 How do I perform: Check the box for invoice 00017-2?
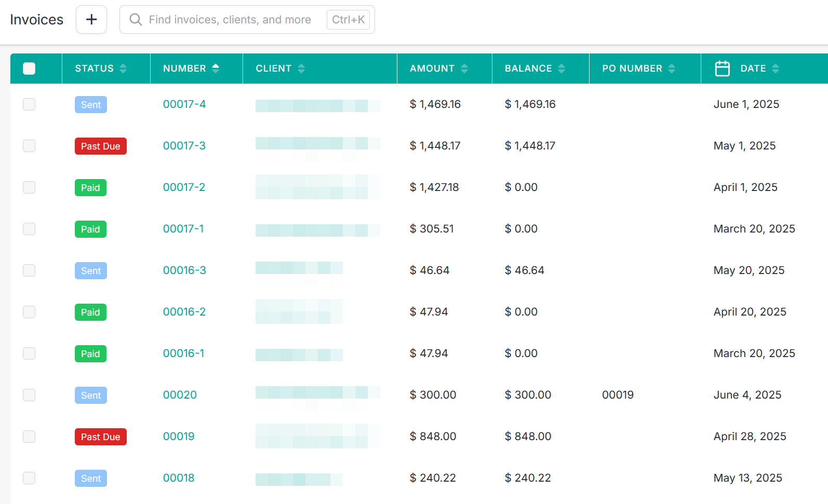[29, 187]
